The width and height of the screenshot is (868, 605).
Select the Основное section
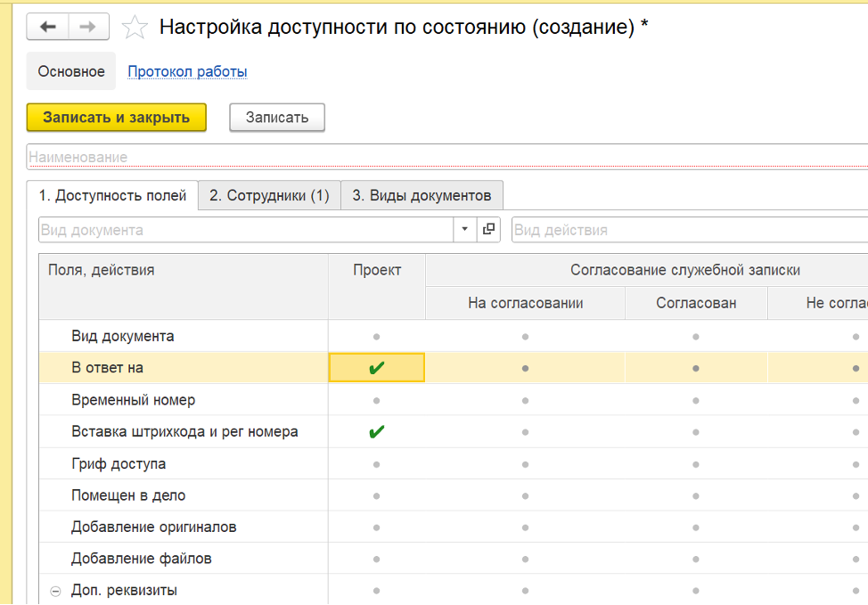click(71, 71)
